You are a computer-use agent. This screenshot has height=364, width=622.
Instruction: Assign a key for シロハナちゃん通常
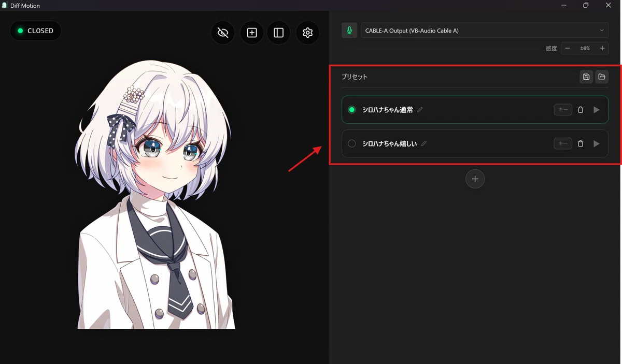point(563,110)
